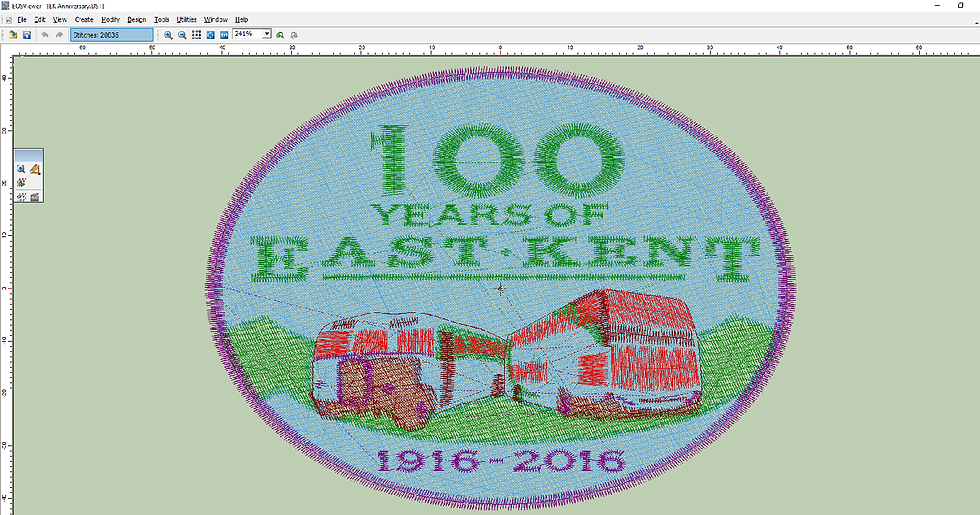Open the Help menu

[241, 20]
